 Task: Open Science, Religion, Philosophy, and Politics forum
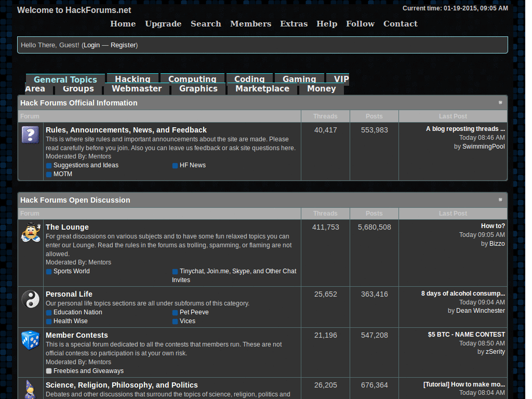click(x=122, y=385)
